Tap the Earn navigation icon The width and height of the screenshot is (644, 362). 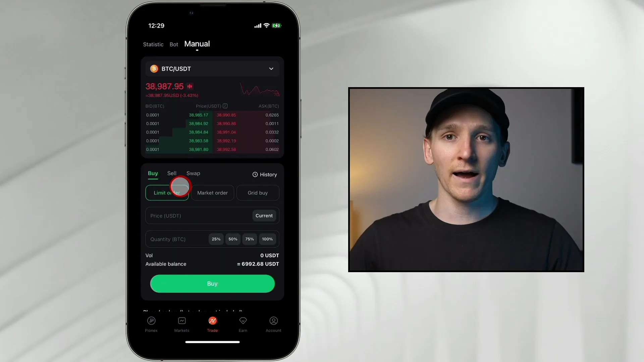click(x=243, y=323)
